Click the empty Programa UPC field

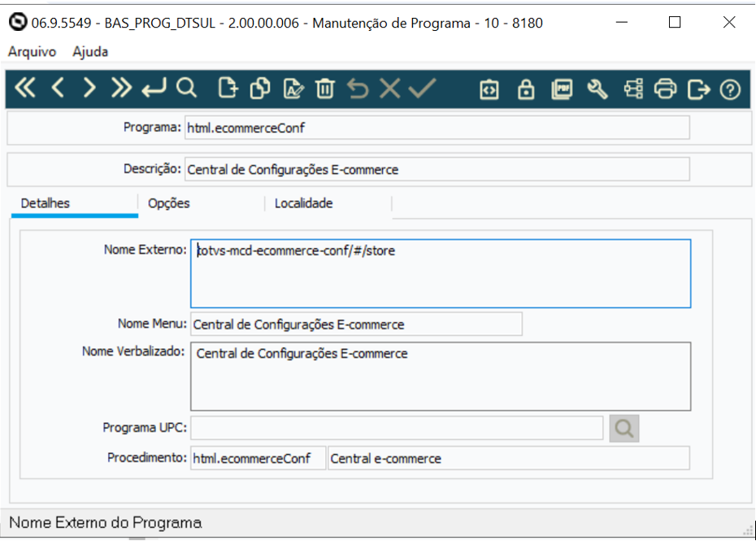coord(397,428)
